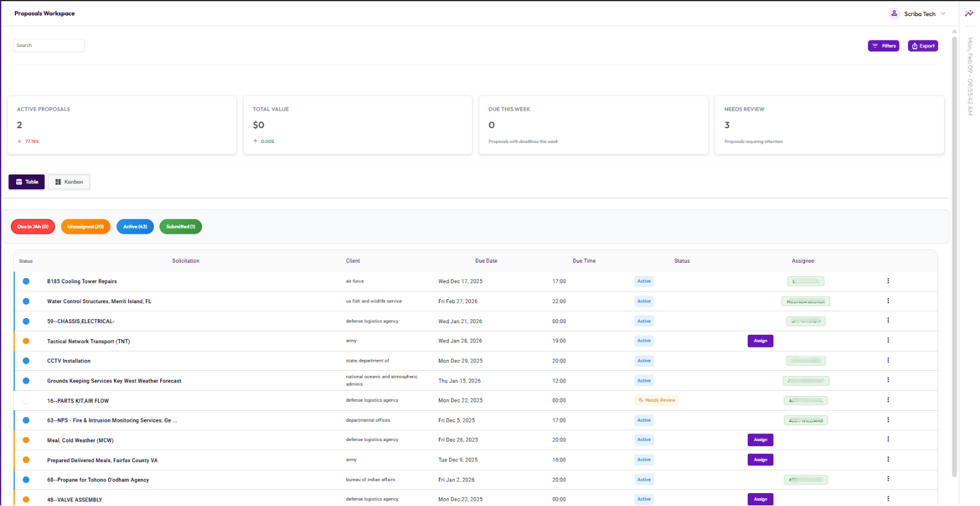Click the analytics chart icon in top-right corner

pos(969,14)
